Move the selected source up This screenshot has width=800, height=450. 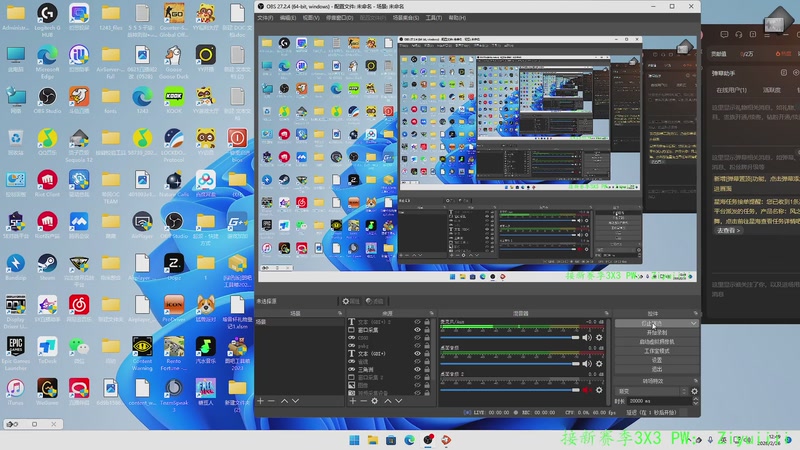[x=388, y=402]
